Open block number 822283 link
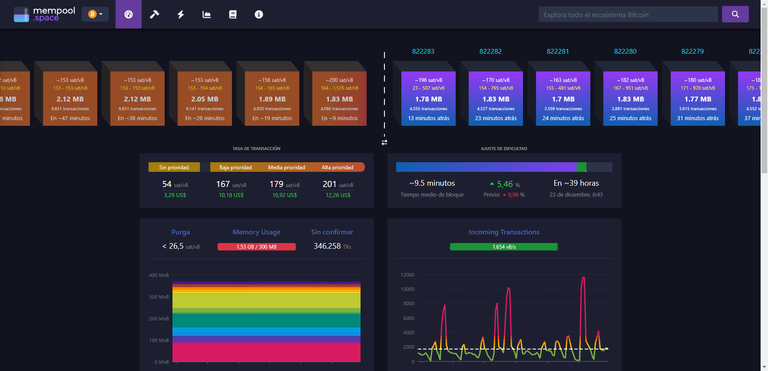This screenshot has height=371, width=768. (x=423, y=51)
